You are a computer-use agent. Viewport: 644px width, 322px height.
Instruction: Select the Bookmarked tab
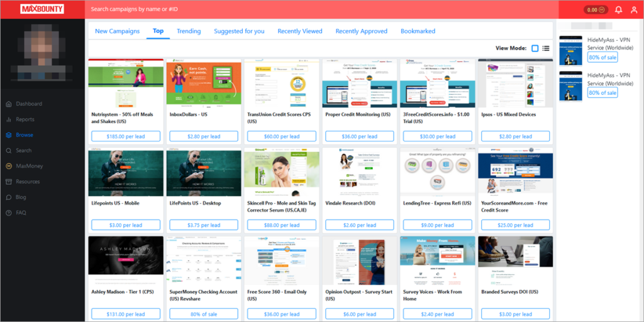[418, 31]
